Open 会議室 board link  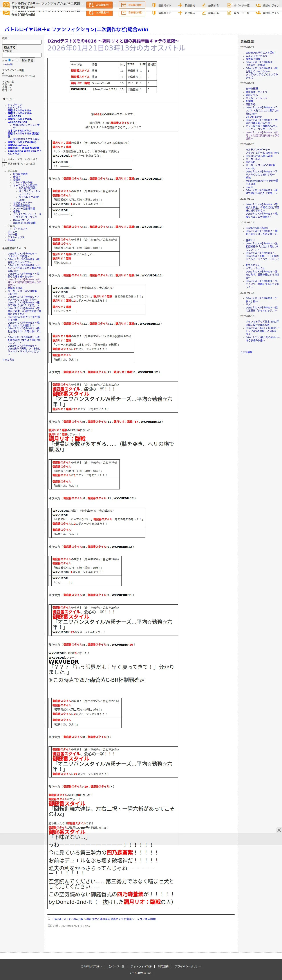17,179
